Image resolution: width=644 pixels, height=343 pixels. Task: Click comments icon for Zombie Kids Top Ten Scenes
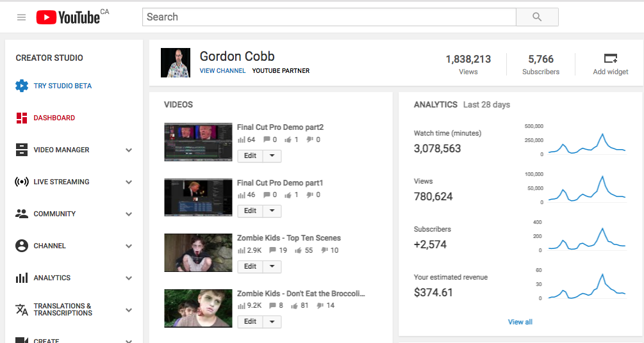[272, 250]
